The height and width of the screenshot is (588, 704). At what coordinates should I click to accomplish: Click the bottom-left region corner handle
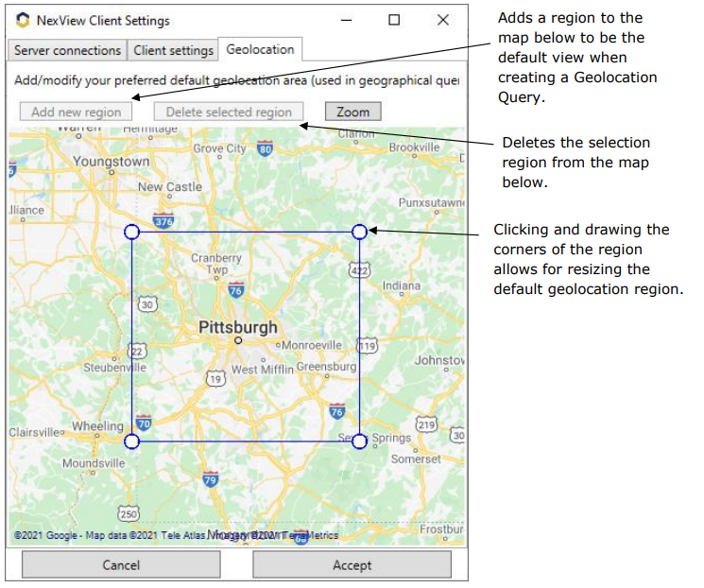pos(131,441)
